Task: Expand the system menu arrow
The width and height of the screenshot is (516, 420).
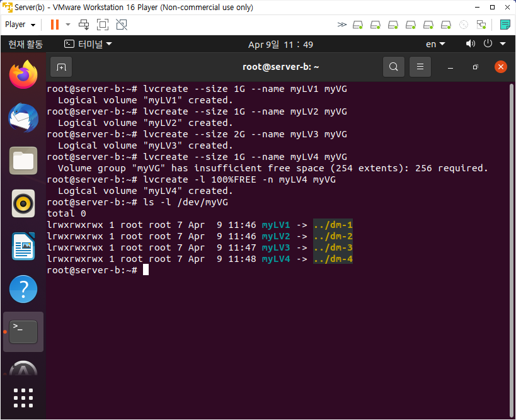Action: pyautogui.click(x=503, y=43)
